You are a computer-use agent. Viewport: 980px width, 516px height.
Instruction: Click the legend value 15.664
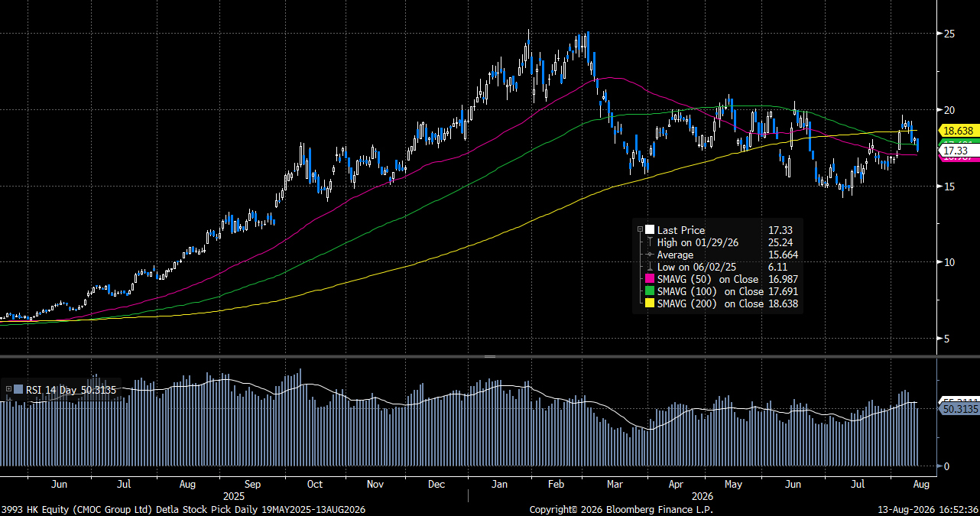coord(784,255)
